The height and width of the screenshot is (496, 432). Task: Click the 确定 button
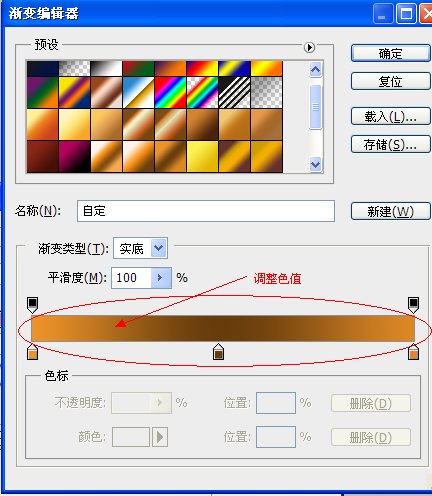[x=391, y=53]
